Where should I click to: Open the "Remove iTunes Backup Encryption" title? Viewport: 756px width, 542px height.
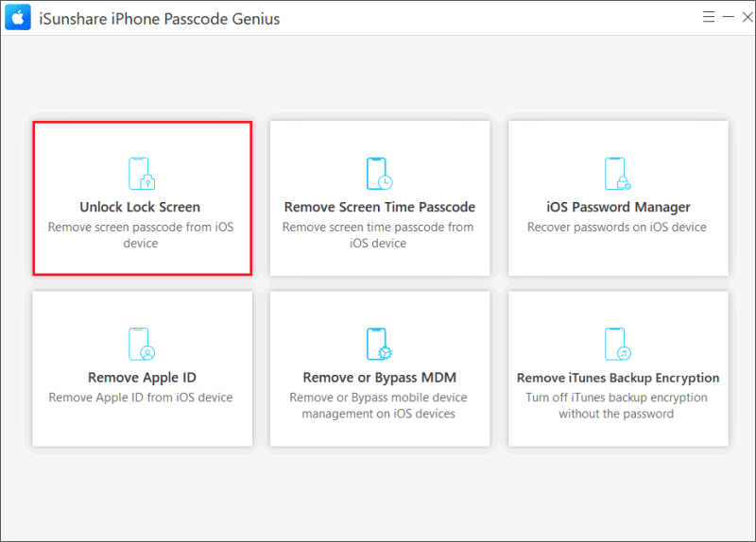click(618, 378)
